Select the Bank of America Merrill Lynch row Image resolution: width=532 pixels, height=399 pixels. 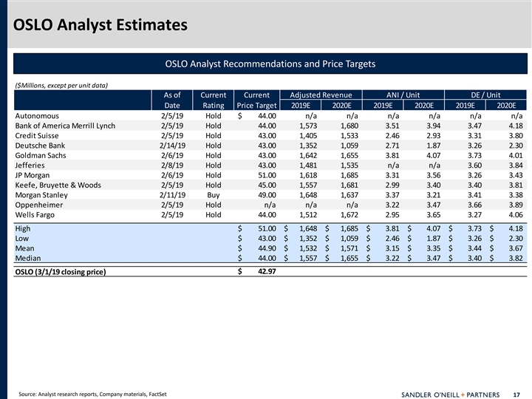[x=65, y=126]
